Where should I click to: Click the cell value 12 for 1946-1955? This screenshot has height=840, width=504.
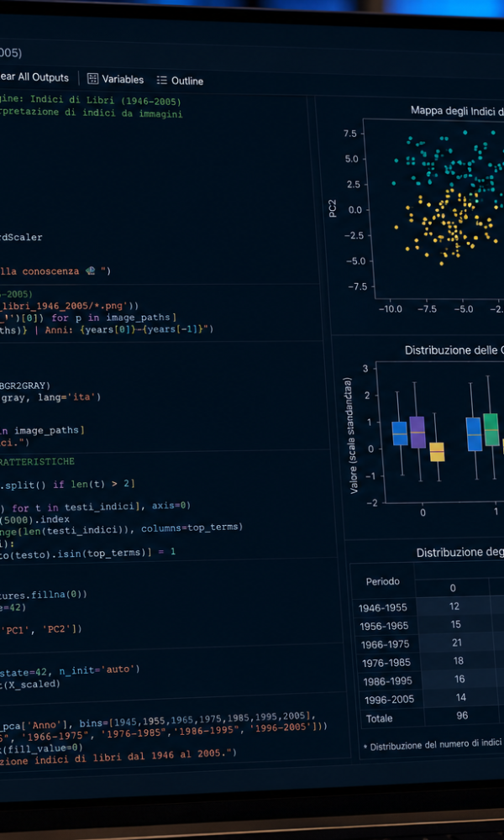[454, 606]
